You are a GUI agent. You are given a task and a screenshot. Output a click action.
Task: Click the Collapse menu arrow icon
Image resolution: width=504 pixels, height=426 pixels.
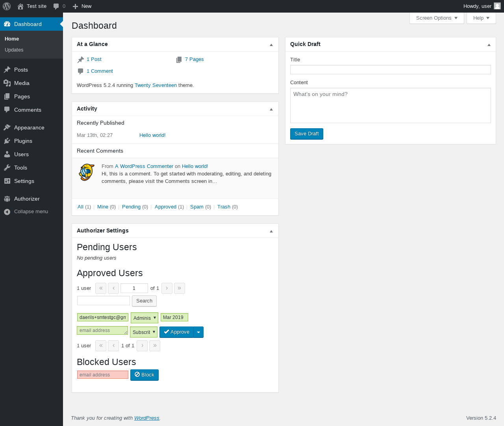[7, 212]
